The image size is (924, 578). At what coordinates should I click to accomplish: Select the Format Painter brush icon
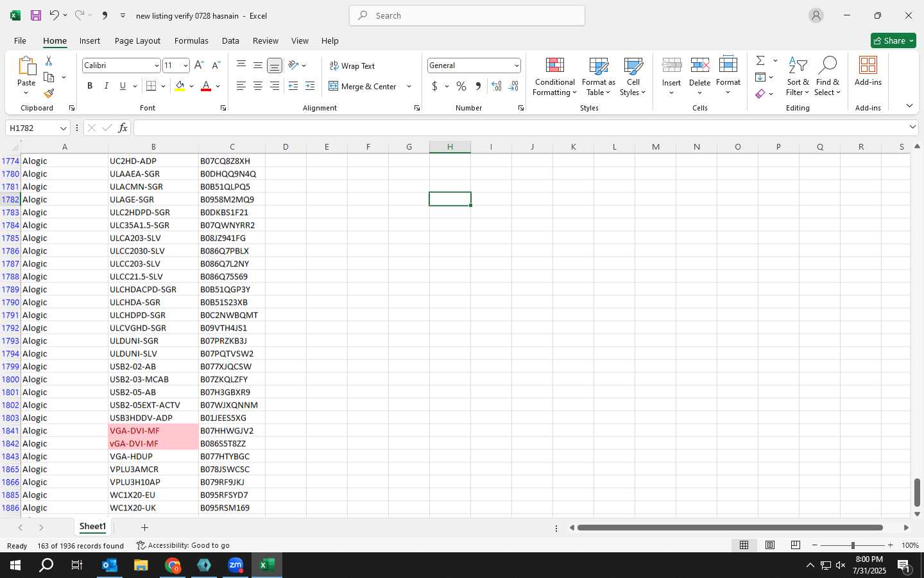[49, 94]
